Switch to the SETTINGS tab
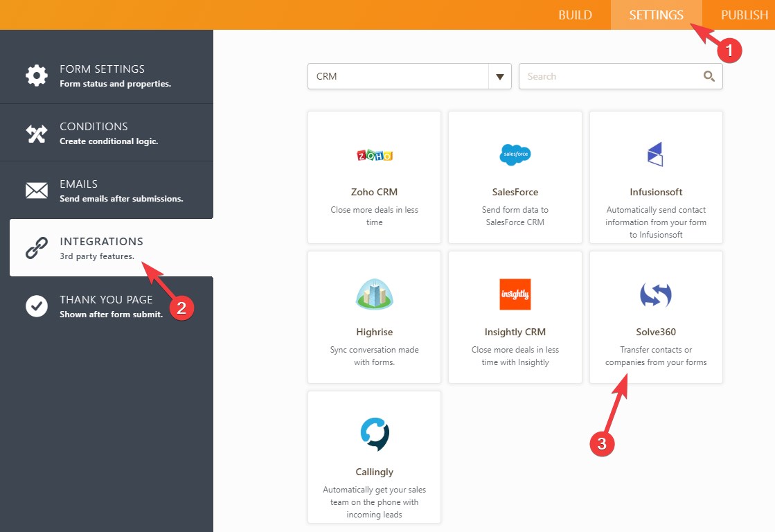The image size is (775, 532). tap(656, 15)
